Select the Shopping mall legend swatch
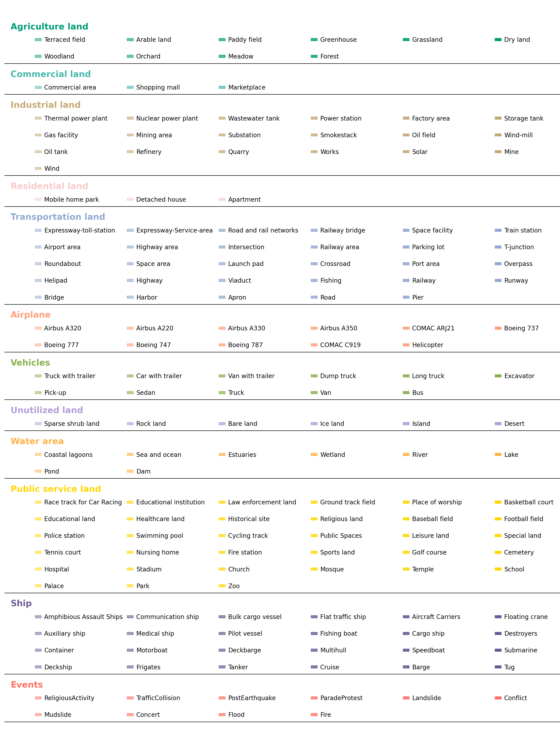Image resolution: width=560 pixels, height=754 pixels. pyautogui.click(x=130, y=88)
